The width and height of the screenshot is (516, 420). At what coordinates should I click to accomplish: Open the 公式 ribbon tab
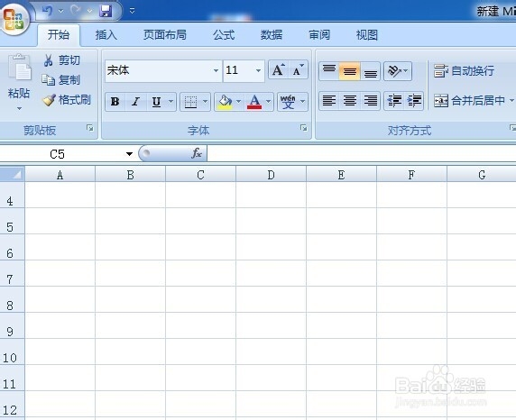click(224, 34)
